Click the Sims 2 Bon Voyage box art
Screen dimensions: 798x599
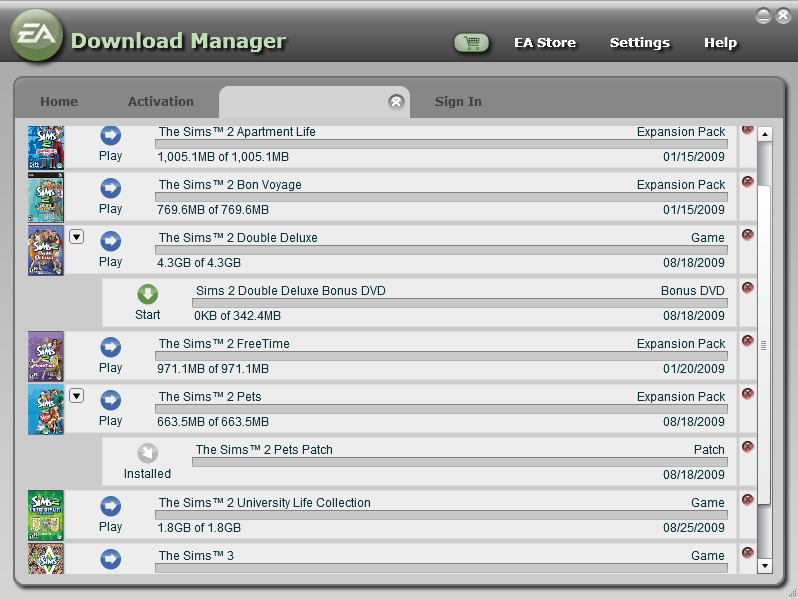pos(46,197)
